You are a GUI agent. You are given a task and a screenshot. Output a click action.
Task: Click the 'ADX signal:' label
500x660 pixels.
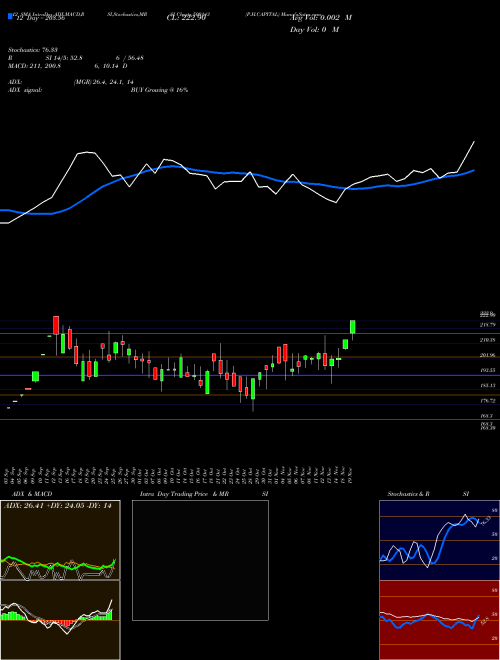[24, 90]
